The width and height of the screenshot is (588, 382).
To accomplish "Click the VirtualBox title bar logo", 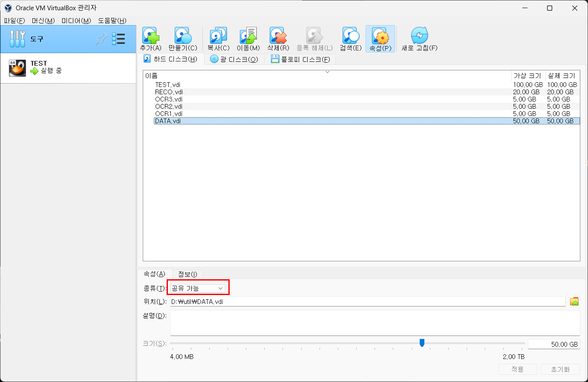I will click(x=8, y=8).
